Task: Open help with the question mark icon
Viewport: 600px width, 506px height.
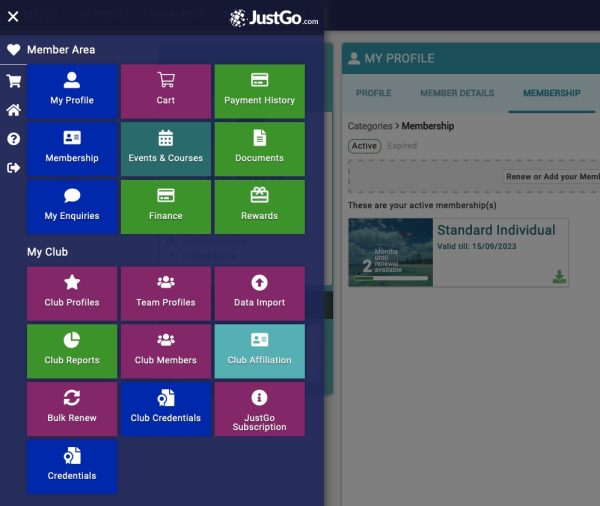Action: (x=14, y=139)
